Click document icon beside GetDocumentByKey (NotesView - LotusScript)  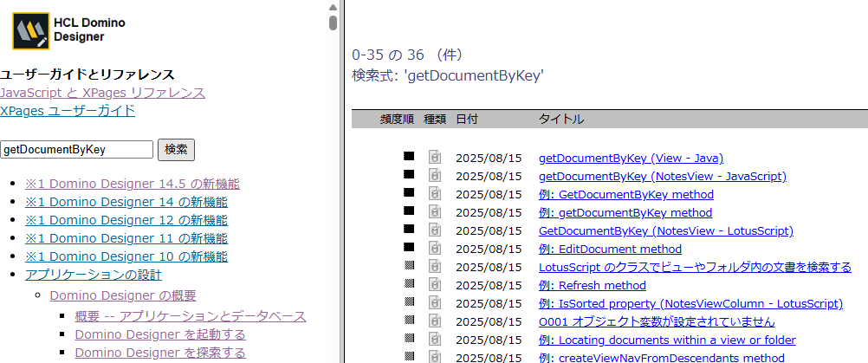(435, 230)
